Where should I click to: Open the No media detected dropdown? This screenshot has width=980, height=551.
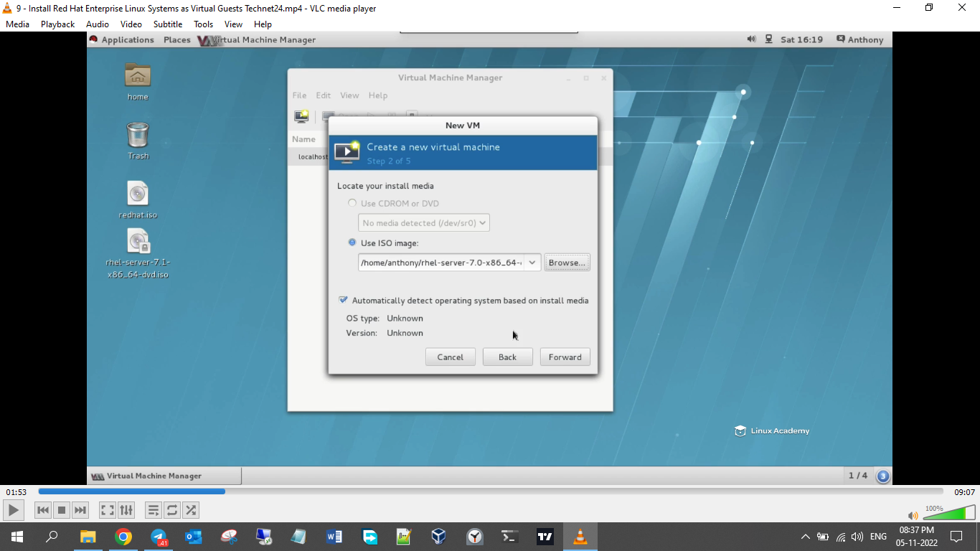[x=424, y=223]
